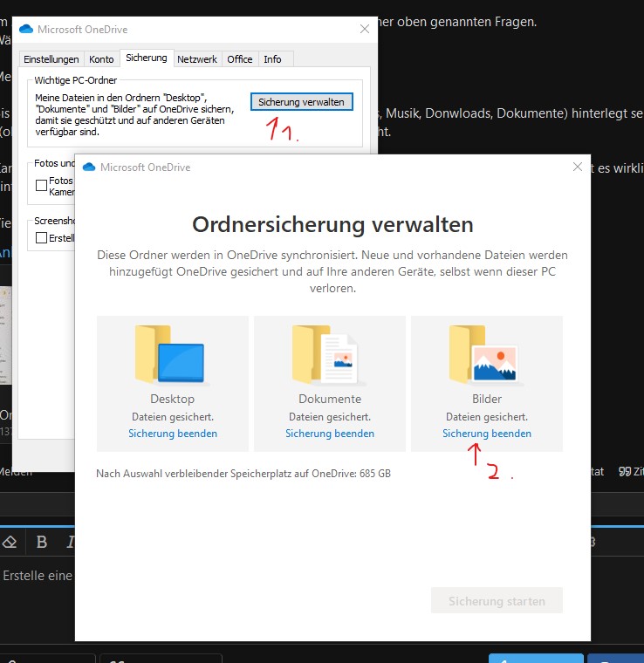Click 'Dateien gesichert.' under Dokumente
Screen dimensions: 644x663
coord(330,417)
